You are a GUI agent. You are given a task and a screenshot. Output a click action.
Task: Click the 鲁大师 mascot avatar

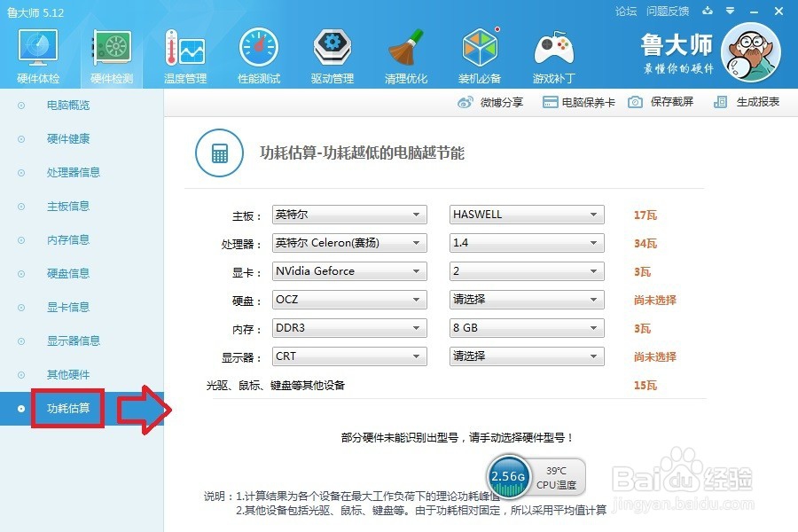[751, 52]
